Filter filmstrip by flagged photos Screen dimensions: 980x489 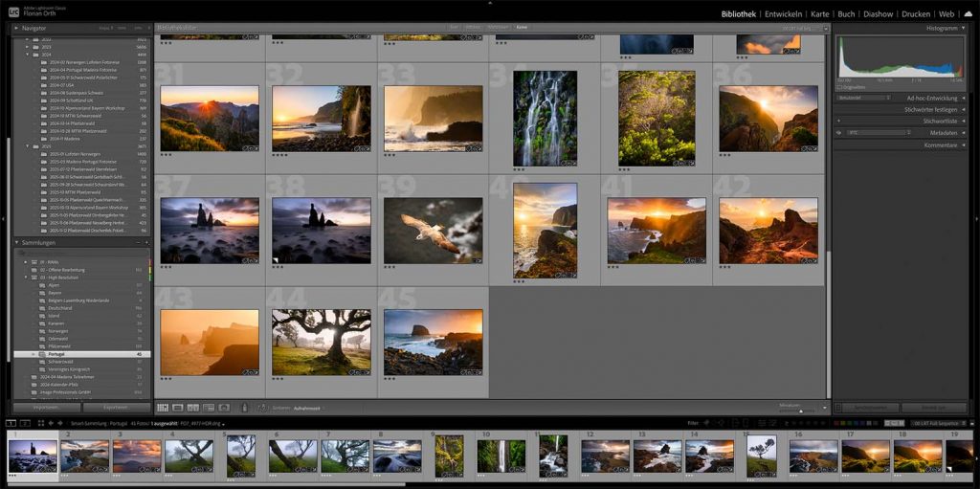point(706,423)
